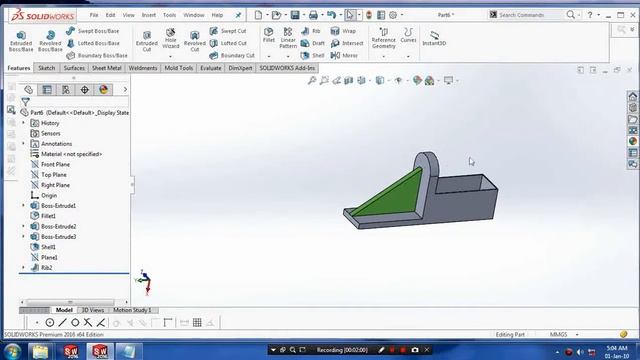Image resolution: width=640 pixels, height=360 pixels.
Task: Open the ConfigurationManager tab
Action: pyautogui.click(x=66, y=89)
